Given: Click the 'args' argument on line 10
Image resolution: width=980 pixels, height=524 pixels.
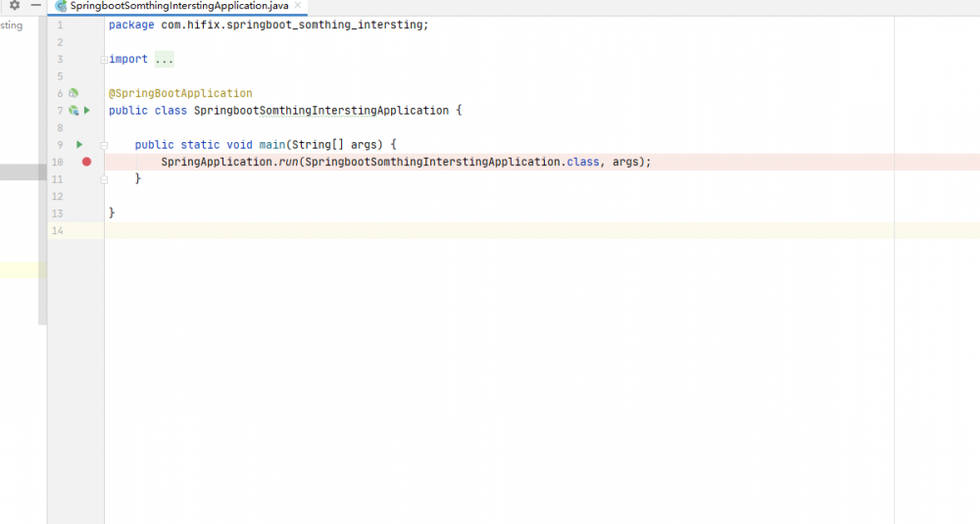Looking at the screenshot, I should click(625, 163).
